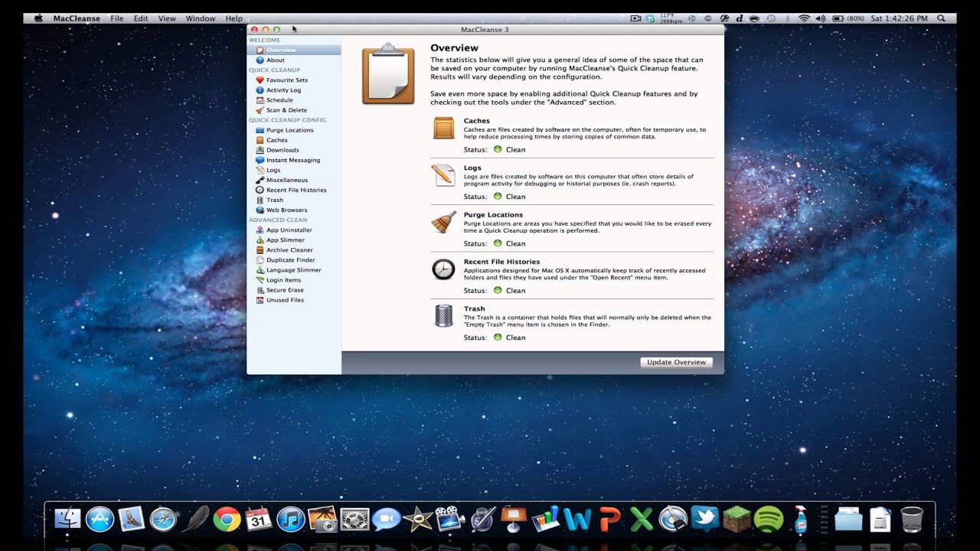Viewport: 980px width, 551px height.
Task: Click the large clipboard Overview icon
Action: 388,73
